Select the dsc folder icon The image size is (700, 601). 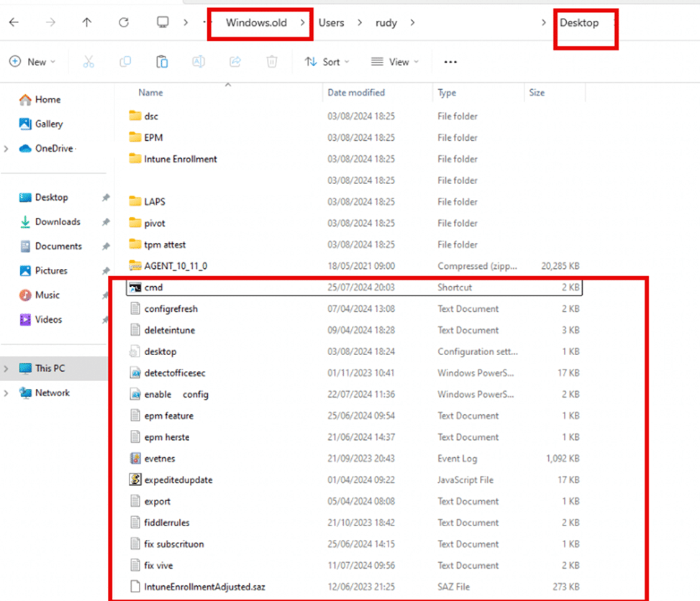point(135,116)
